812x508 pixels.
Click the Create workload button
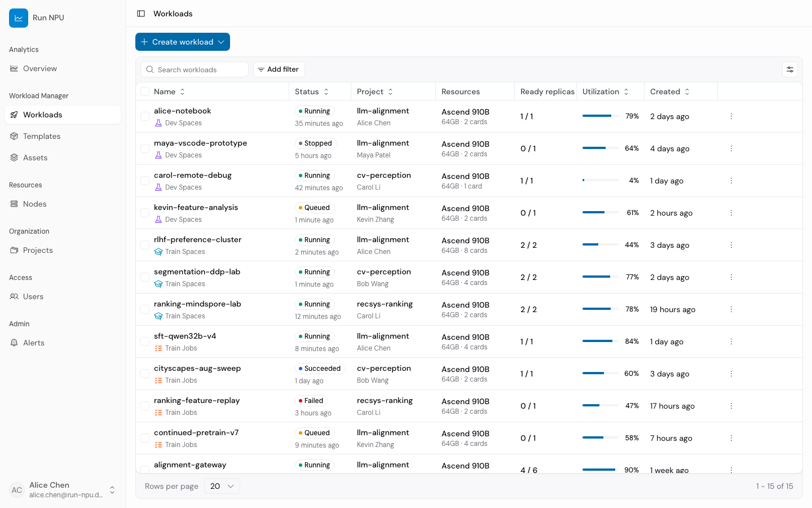pos(183,42)
